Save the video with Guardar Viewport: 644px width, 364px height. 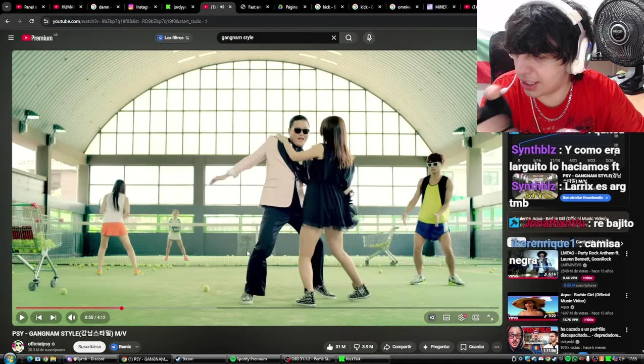tap(472, 347)
